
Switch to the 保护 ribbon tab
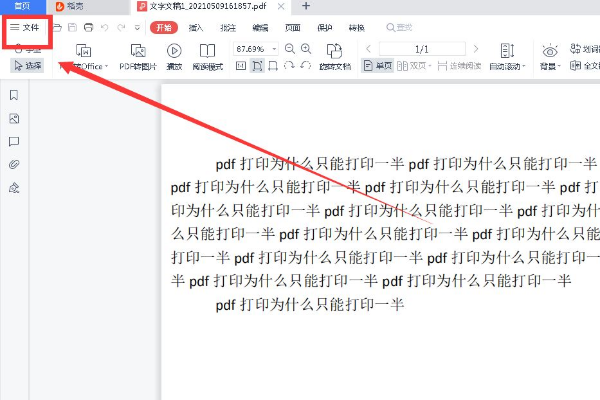325,28
